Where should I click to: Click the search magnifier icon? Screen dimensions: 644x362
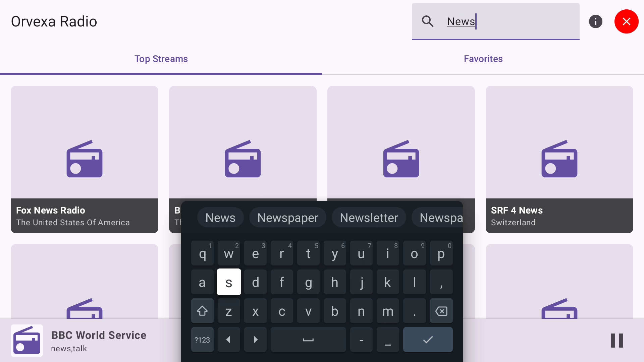(x=428, y=21)
